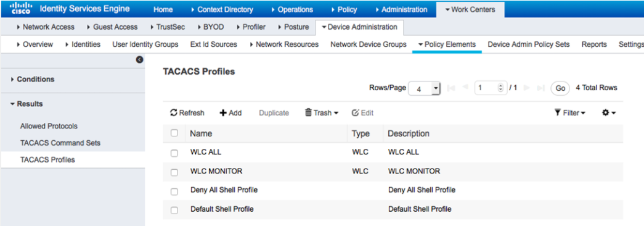Expand the Guest Access submenu
Viewport: 644px width, 226px height.
pyautogui.click(x=112, y=27)
